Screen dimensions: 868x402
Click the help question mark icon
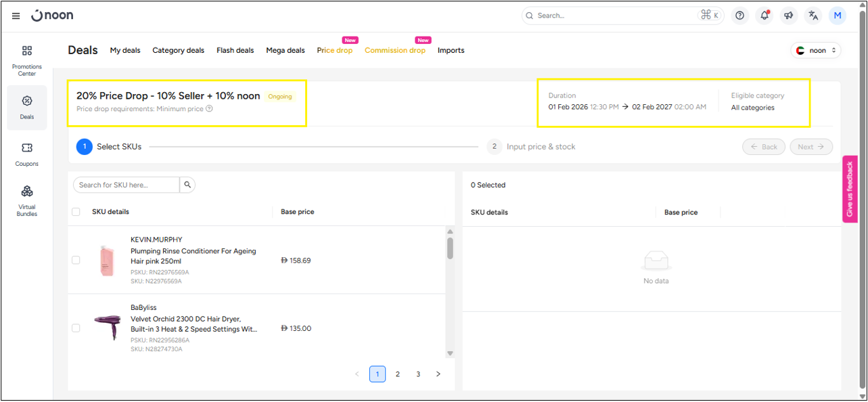coord(740,16)
